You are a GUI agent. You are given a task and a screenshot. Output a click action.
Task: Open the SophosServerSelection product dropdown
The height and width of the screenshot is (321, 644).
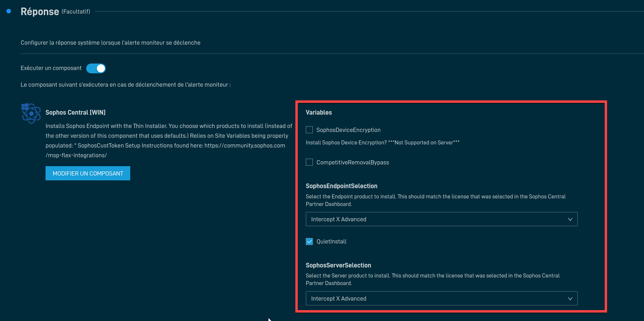(441, 299)
